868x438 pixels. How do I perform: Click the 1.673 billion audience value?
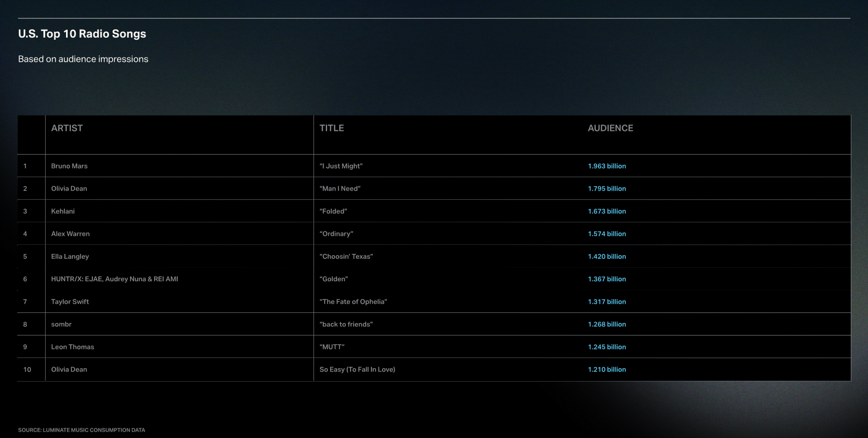pos(607,211)
